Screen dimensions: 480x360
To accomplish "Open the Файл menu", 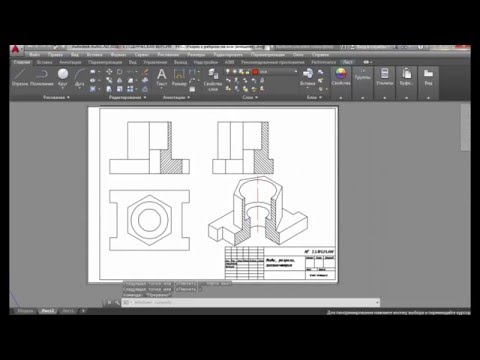I will (x=35, y=55).
